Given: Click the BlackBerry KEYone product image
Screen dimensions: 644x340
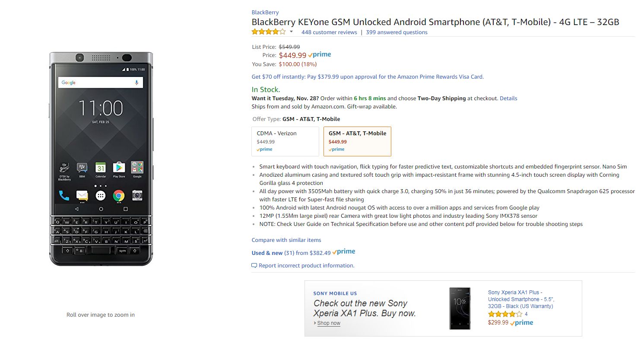Looking at the screenshot, I should pyautogui.click(x=101, y=159).
